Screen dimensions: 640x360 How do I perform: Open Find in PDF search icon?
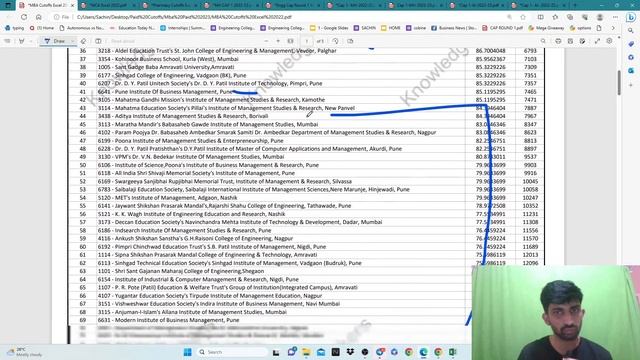pos(543,41)
